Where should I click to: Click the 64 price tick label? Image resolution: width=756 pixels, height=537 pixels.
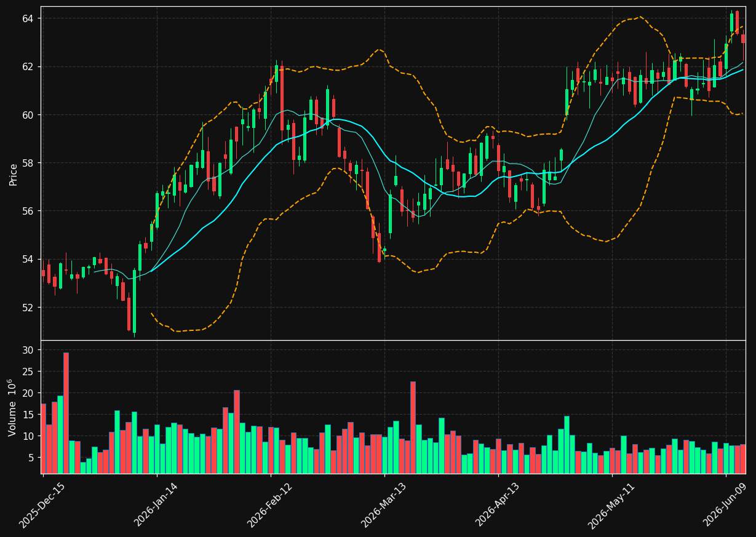click(x=29, y=18)
